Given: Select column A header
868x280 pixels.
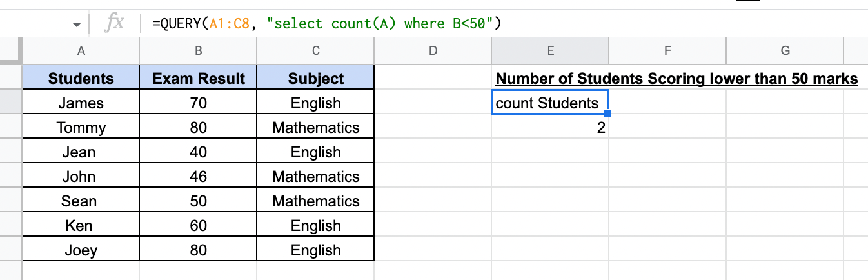Looking at the screenshot, I should [x=81, y=51].
